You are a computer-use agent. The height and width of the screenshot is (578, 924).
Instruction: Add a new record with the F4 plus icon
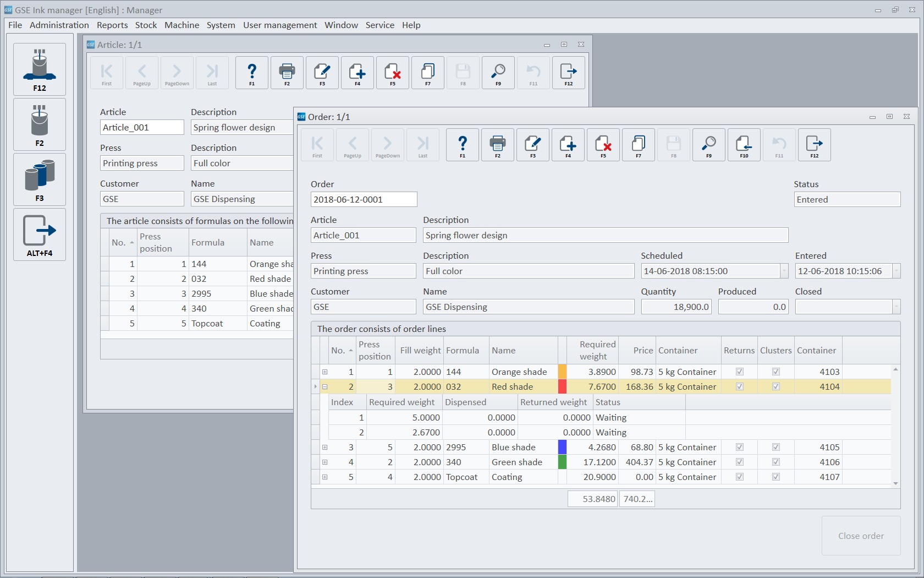(568, 145)
